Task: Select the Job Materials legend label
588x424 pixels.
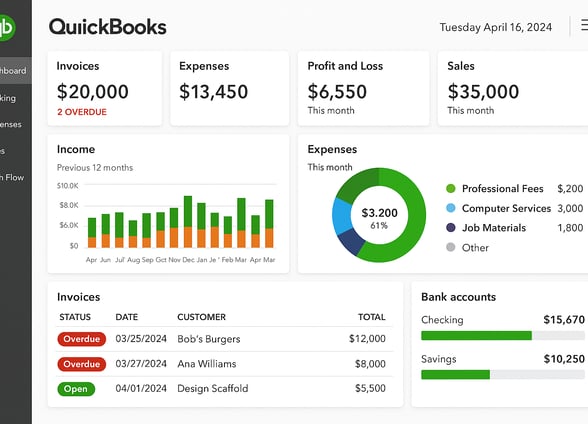Action: point(494,228)
